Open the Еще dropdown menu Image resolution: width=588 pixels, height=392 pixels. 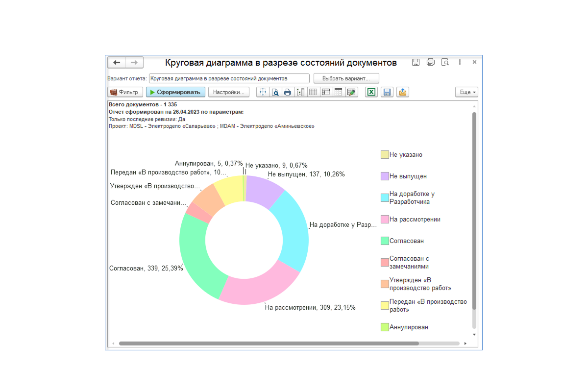466,92
